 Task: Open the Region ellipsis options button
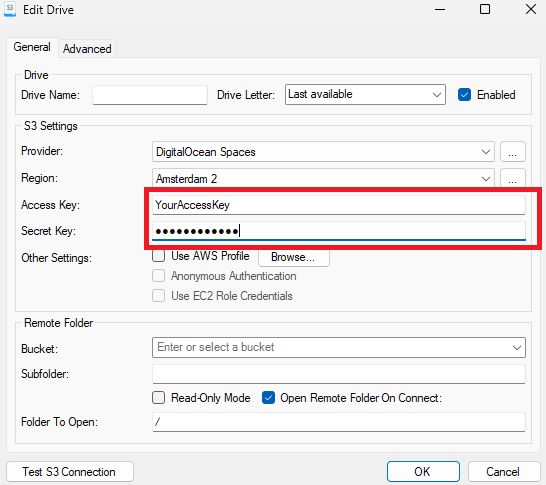point(513,178)
